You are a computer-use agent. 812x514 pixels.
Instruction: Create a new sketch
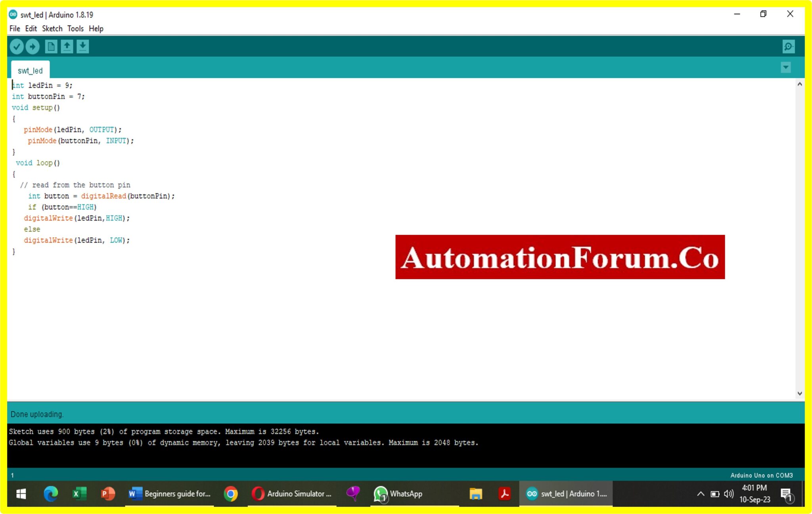(50, 46)
